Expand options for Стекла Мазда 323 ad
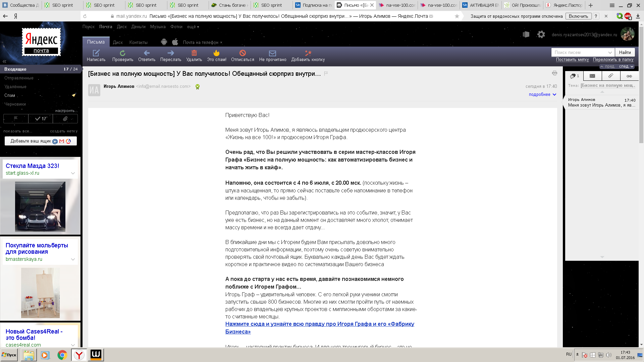The width and height of the screenshot is (644, 362). (73, 173)
